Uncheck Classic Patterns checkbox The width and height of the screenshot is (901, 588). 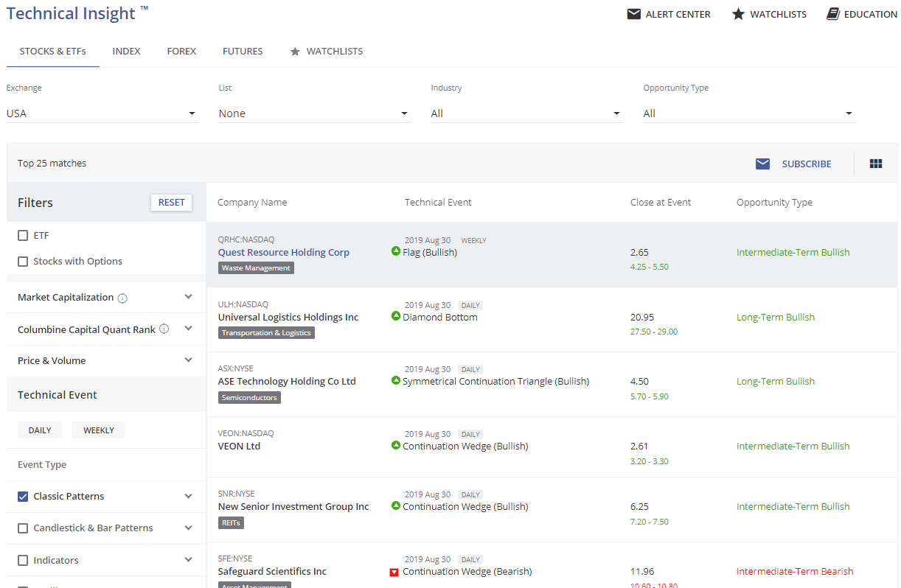23,497
